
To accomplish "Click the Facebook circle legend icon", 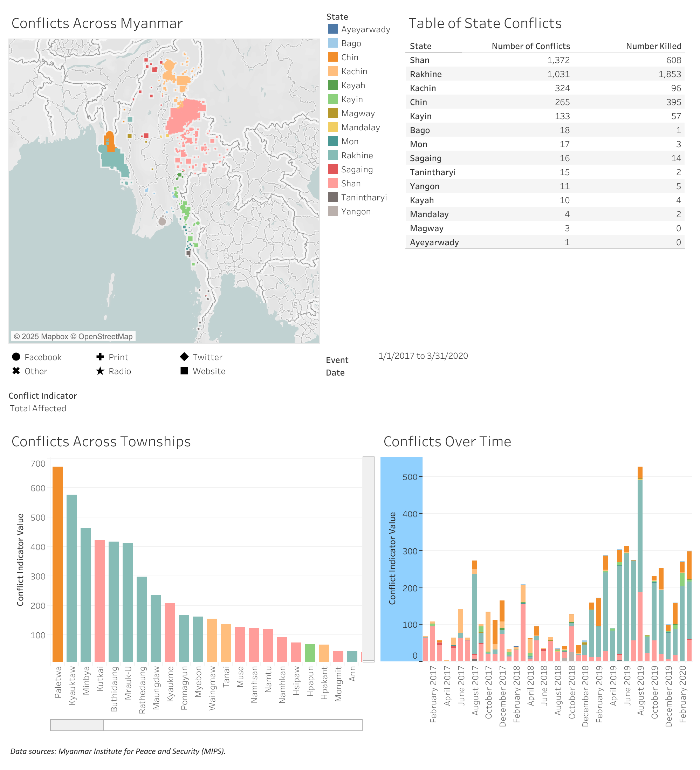I will (16, 357).
